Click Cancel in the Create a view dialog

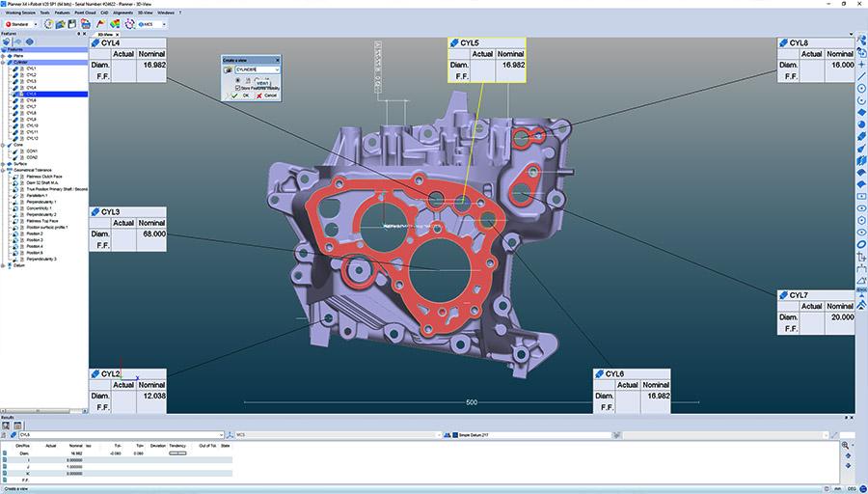point(266,96)
